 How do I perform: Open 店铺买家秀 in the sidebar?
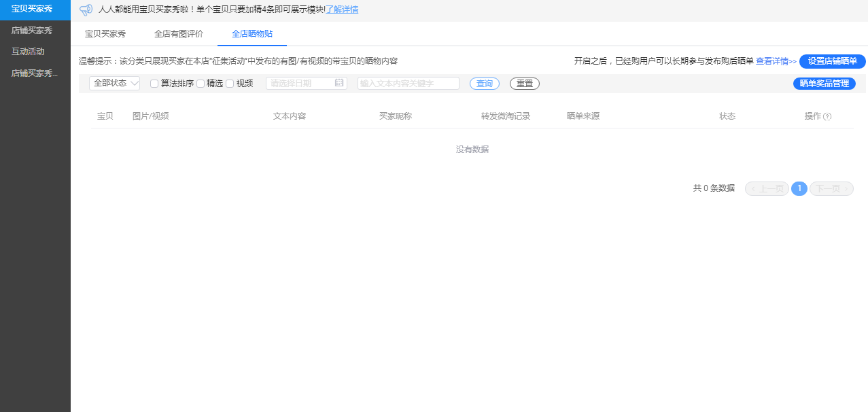[32, 31]
